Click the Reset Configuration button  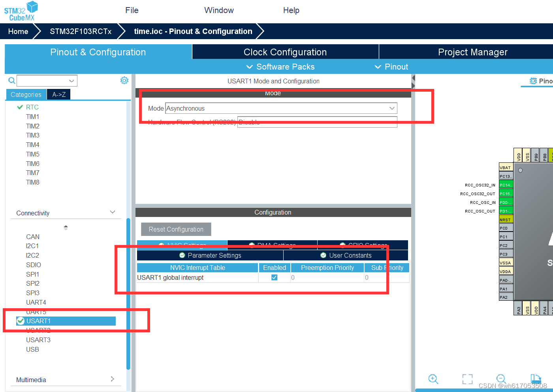tap(176, 229)
